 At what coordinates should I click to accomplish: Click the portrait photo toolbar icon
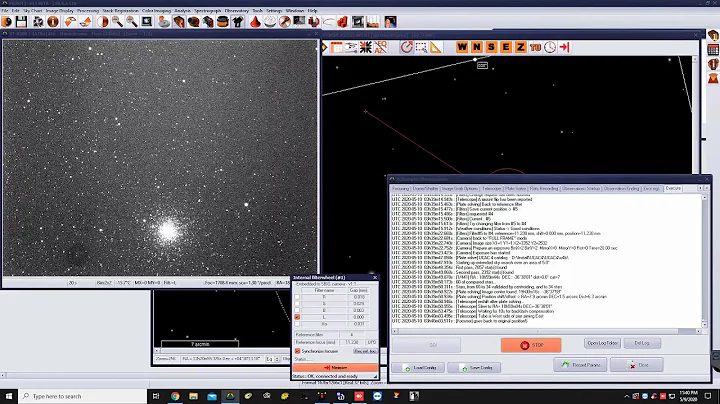390,22
